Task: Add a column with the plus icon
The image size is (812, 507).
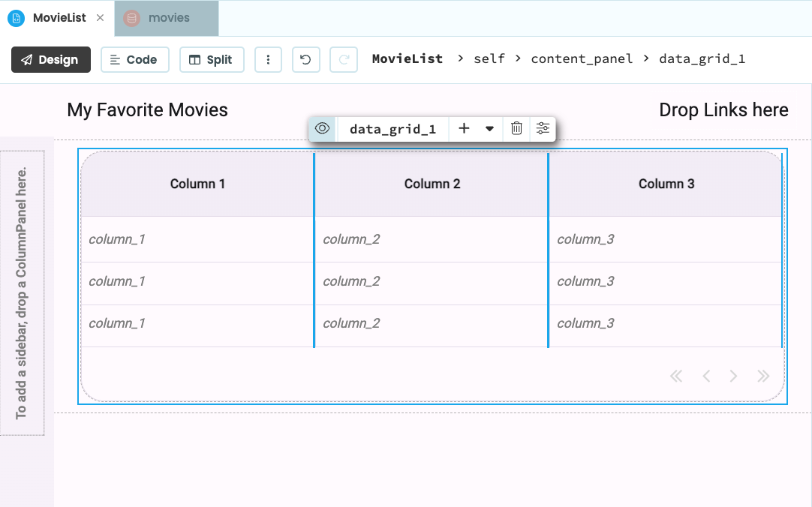Action: pyautogui.click(x=464, y=129)
